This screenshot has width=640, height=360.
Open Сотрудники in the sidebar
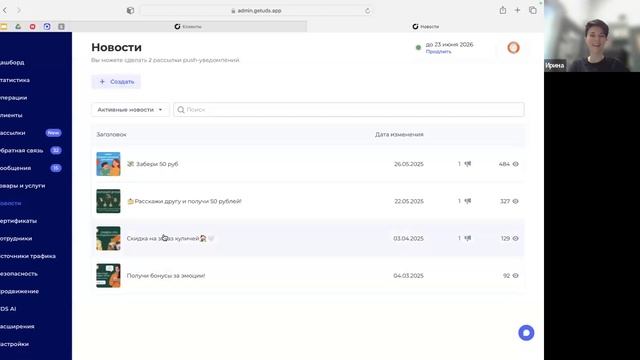click(x=16, y=238)
